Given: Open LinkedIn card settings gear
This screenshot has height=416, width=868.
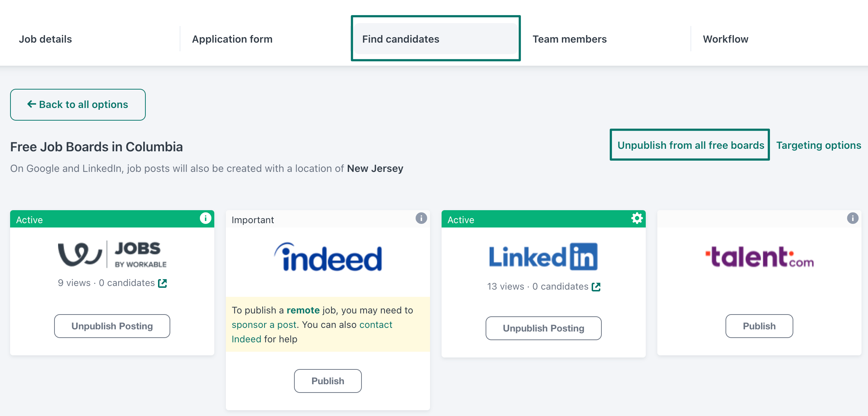Looking at the screenshot, I should (x=637, y=218).
